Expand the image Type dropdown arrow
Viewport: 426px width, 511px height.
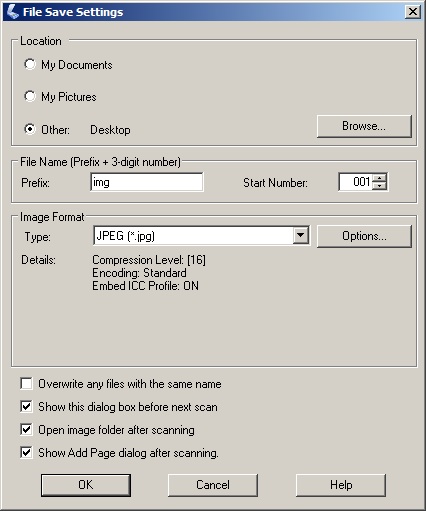pyautogui.click(x=301, y=236)
